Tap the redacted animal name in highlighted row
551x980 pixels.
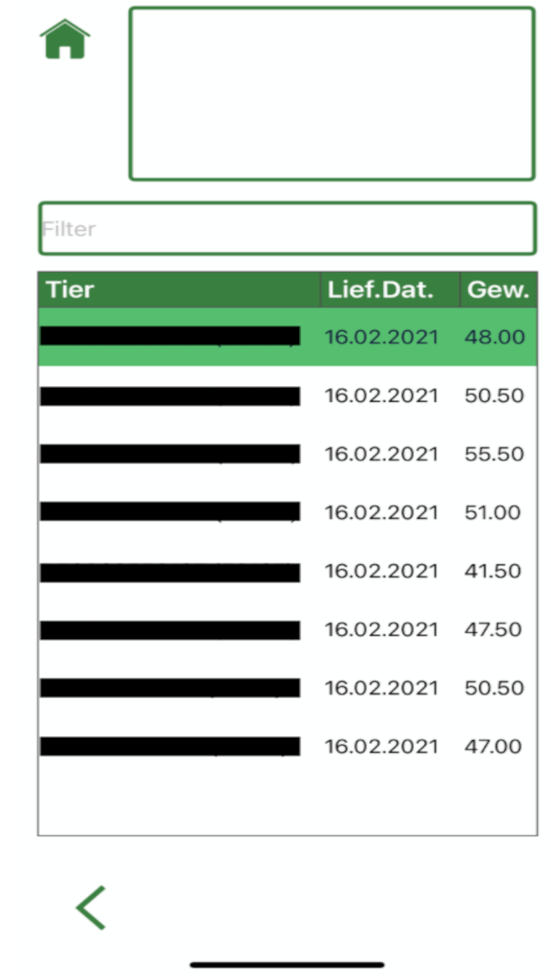point(170,336)
